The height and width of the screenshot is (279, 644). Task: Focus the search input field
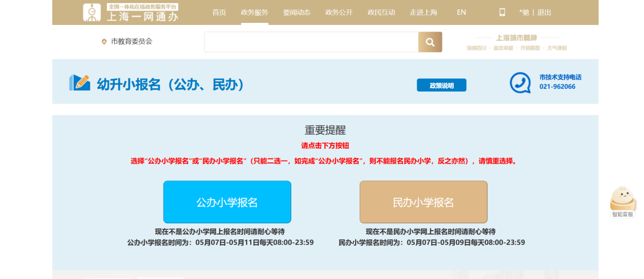pyautogui.click(x=311, y=42)
